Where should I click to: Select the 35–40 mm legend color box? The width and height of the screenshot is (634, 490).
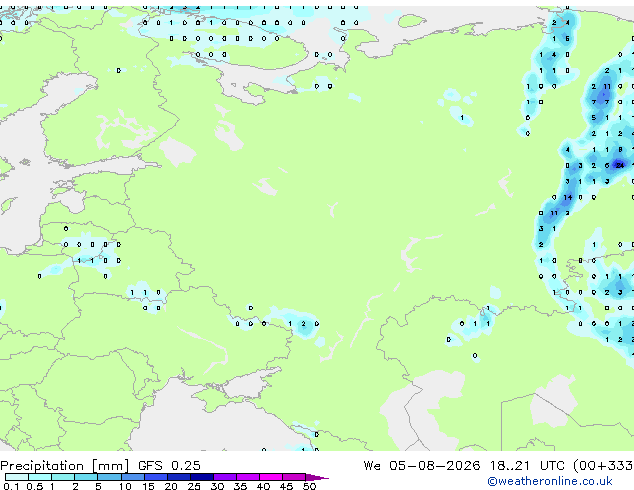coord(248,477)
